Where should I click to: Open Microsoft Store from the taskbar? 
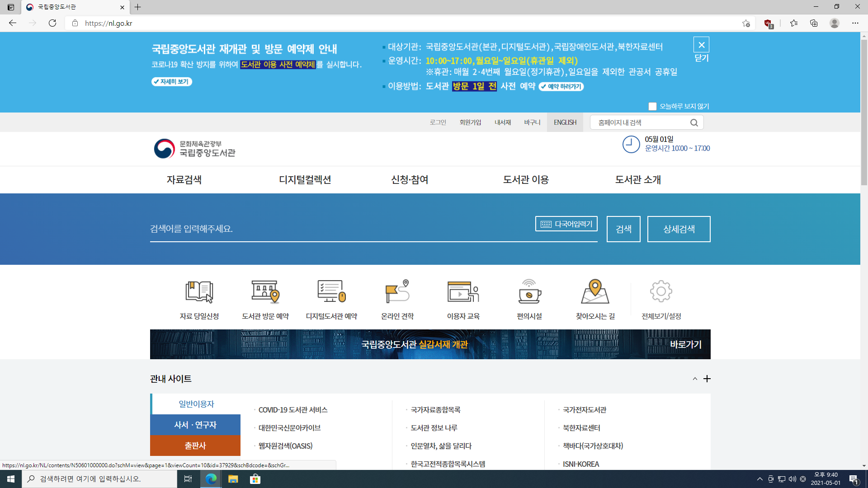255,479
